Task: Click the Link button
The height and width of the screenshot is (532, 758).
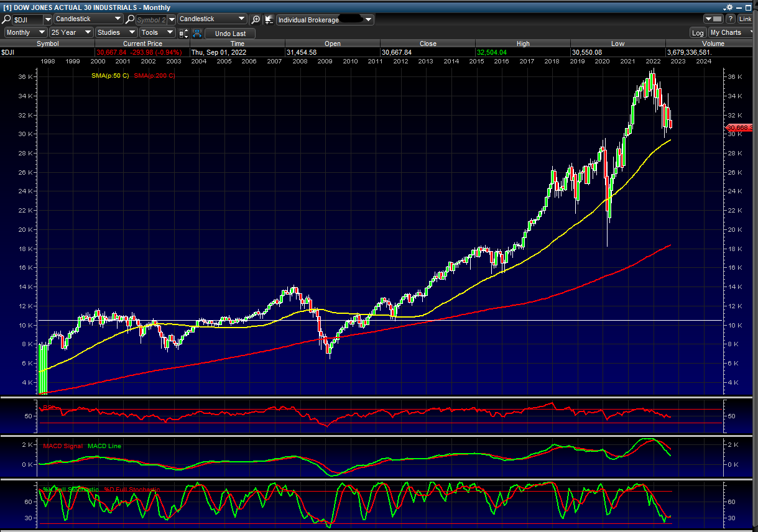Action: point(745,20)
